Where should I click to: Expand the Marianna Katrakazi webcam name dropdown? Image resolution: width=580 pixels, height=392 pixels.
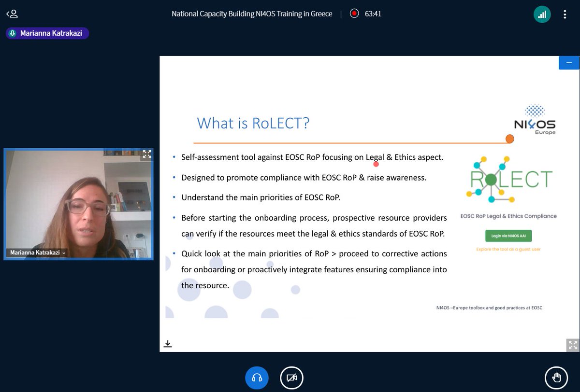click(37, 252)
